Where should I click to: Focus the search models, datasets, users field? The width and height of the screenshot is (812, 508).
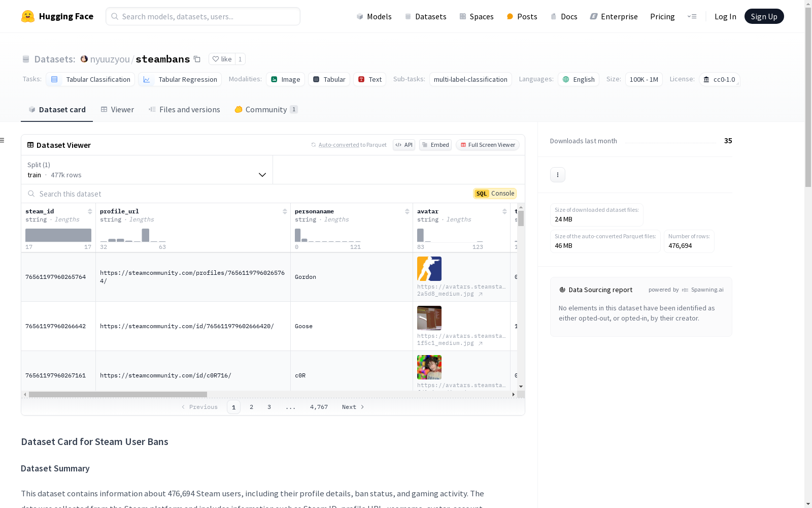click(x=203, y=16)
